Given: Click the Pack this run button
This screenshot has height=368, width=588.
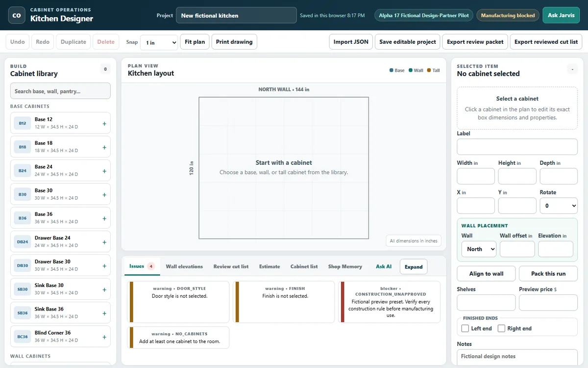Looking at the screenshot, I should pyautogui.click(x=548, y=274).
